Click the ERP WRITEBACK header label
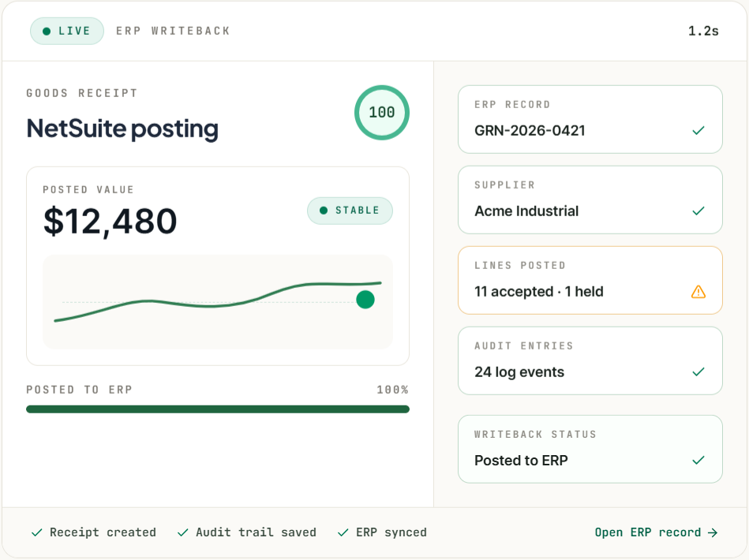Image resolution: width=749 pixels, height=560 pixels. 173,31
